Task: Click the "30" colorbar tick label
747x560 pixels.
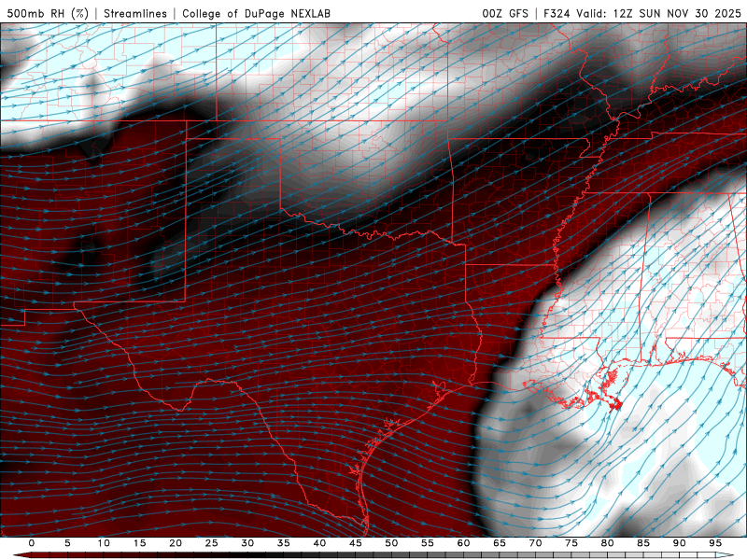Action: (247, 543)
